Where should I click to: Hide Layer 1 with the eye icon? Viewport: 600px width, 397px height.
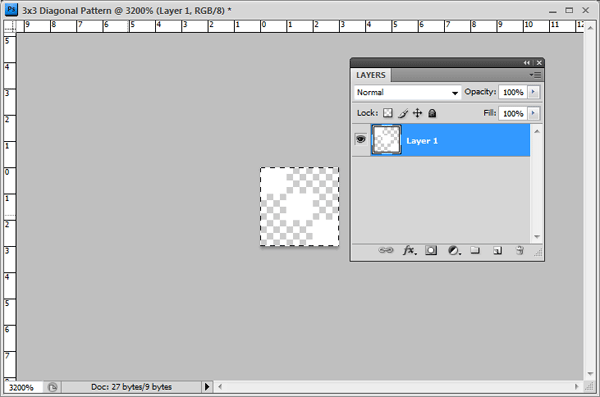pyautogui.click(x=360, y=139)
